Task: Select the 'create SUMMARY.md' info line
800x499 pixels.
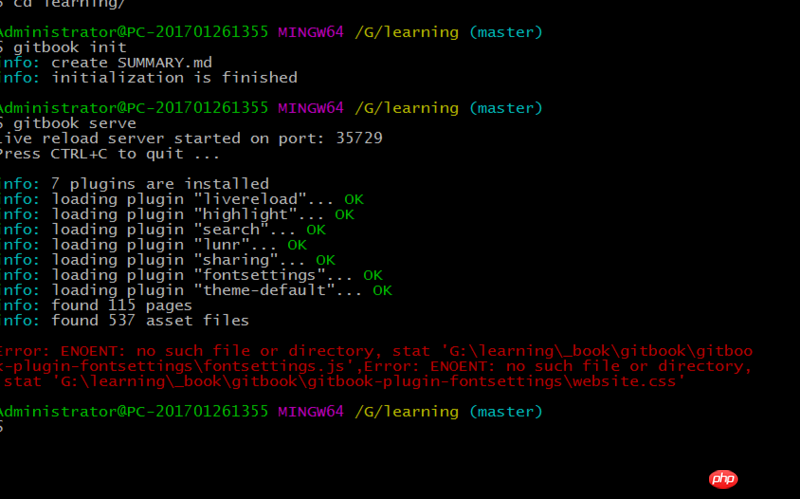Action: (x=106, y=63)
